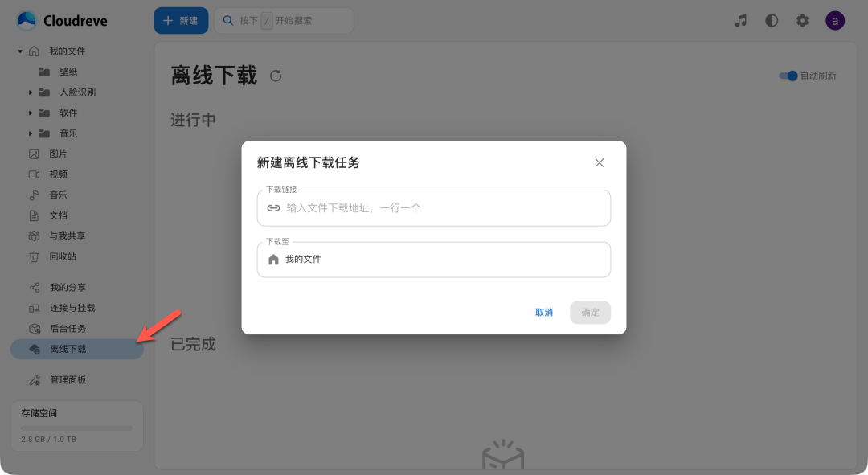This screenshot has width=868, height=475.
Task: Expand the 软件 folder tree node
Action: click(x=31, y=113)
